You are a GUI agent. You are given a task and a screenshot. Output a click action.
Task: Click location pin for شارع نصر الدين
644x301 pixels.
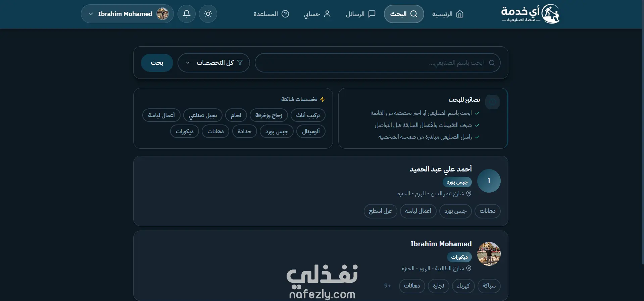(x=469, y=194)
